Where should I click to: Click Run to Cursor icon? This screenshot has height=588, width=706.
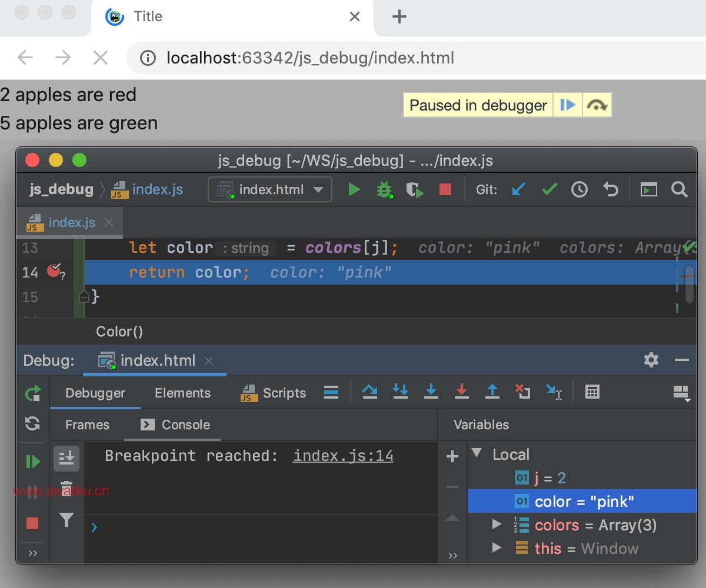pos(554,392)
